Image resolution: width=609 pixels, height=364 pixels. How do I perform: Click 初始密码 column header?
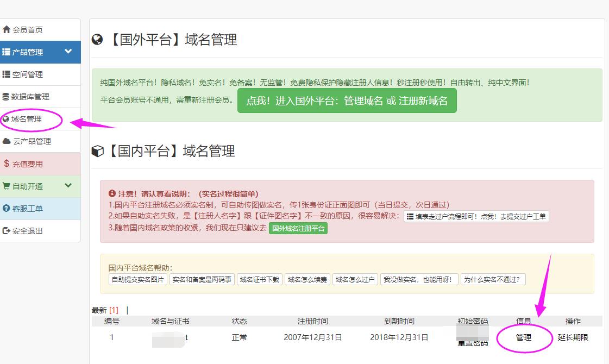(472, 321)
